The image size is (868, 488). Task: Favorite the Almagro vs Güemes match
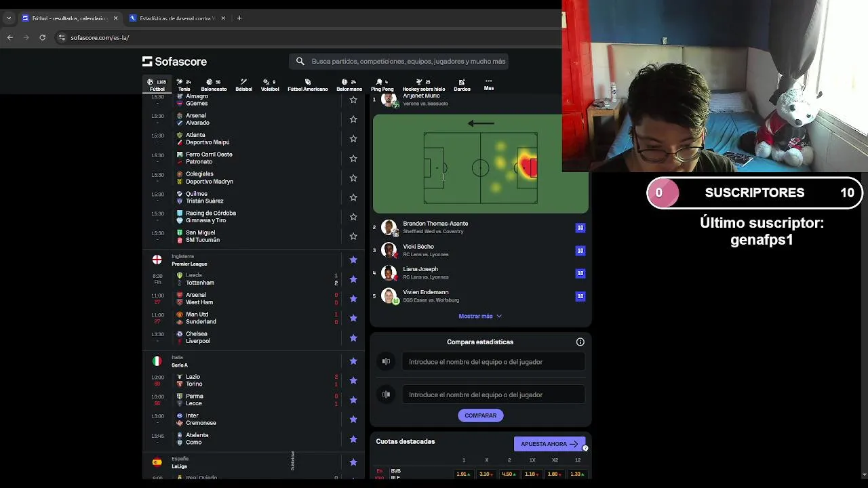[x=353, y=100]
